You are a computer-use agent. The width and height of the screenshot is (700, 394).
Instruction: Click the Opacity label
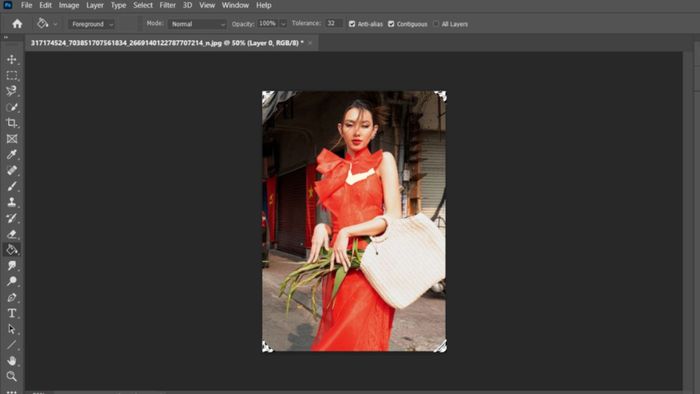coord(243,24)
